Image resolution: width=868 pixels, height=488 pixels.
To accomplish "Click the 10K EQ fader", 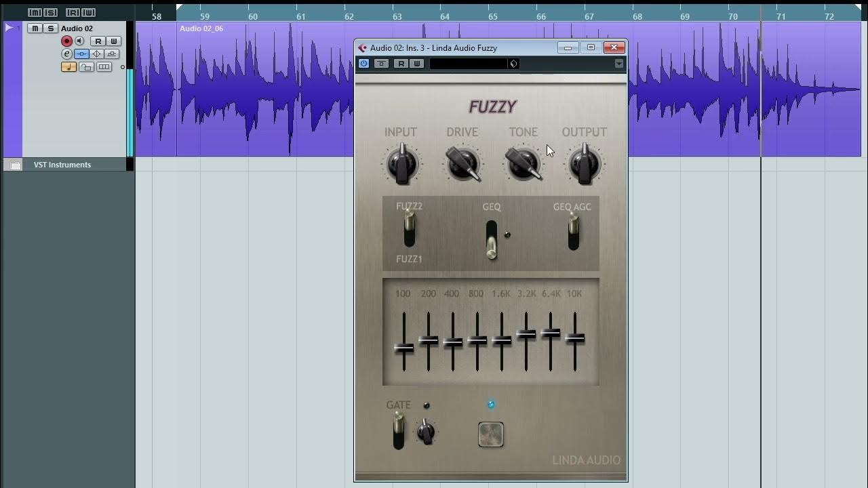I will tap(575, 338).
